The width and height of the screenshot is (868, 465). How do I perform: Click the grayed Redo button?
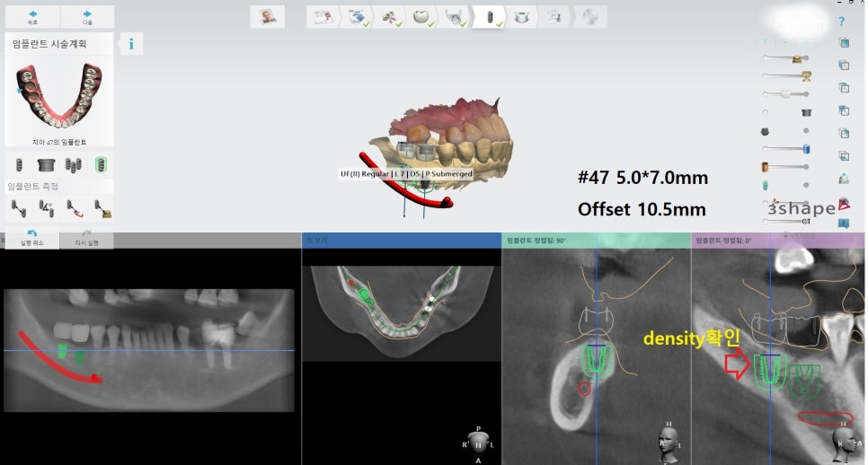[x=87, y=238]
